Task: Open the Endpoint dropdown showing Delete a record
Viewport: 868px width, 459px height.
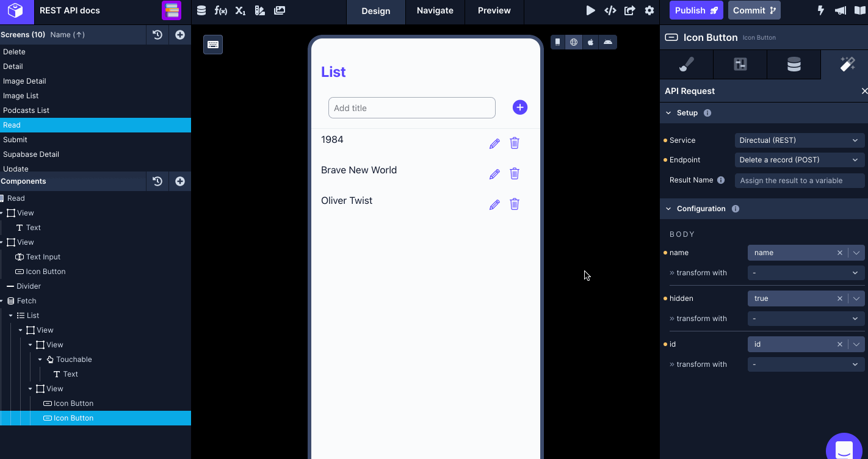Action: pos(800,160)
